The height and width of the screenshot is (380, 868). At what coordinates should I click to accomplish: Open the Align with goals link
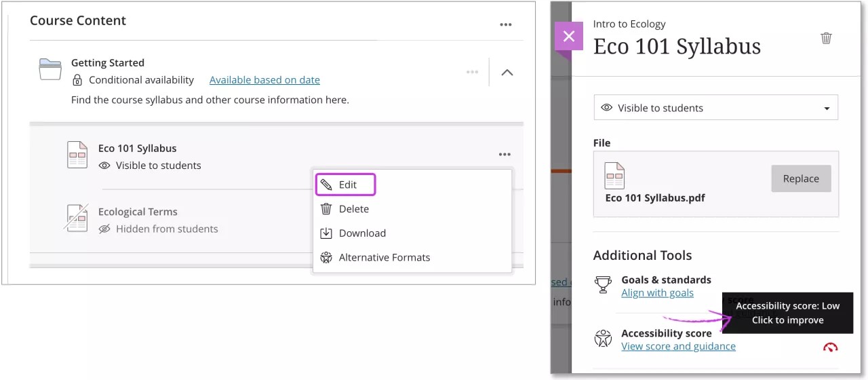[657, 293]
